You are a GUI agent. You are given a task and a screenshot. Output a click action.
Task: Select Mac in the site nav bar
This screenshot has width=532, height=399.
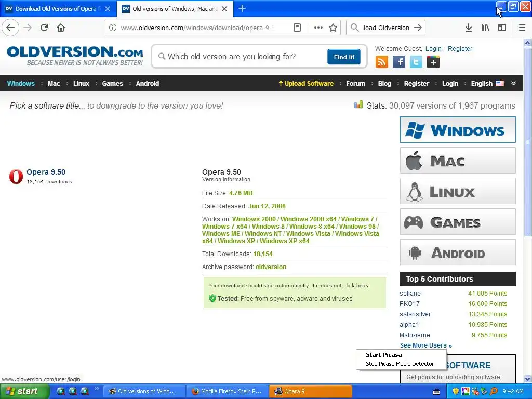coord(54,83)
